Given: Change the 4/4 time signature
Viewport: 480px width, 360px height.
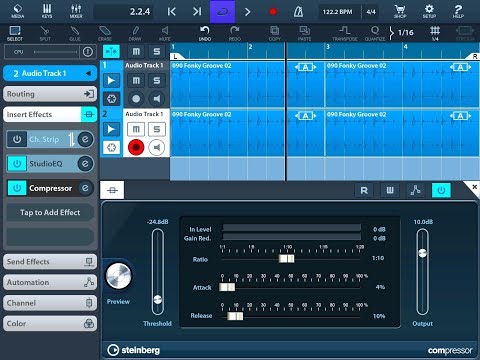Looking at the screenshot, I should click(x=371, y=12).
